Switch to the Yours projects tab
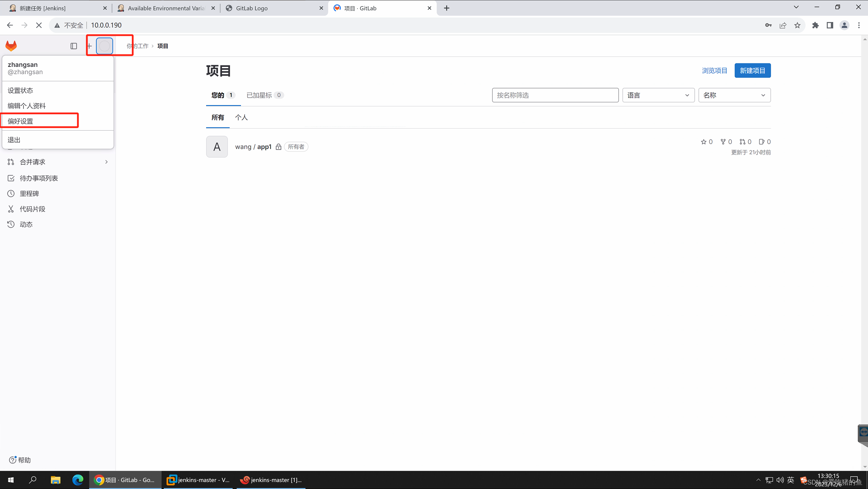This screenshot has width=868, height=489. click(x=223, y=95)
